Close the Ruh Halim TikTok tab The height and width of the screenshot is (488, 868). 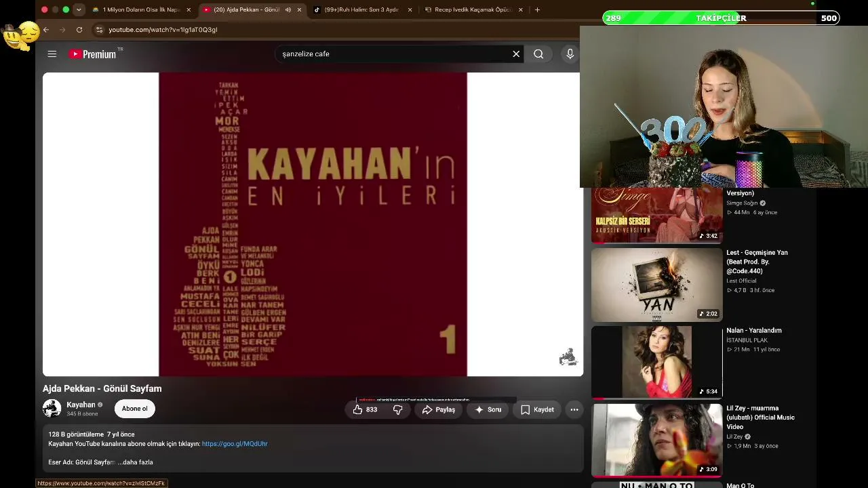pos(410,9)
